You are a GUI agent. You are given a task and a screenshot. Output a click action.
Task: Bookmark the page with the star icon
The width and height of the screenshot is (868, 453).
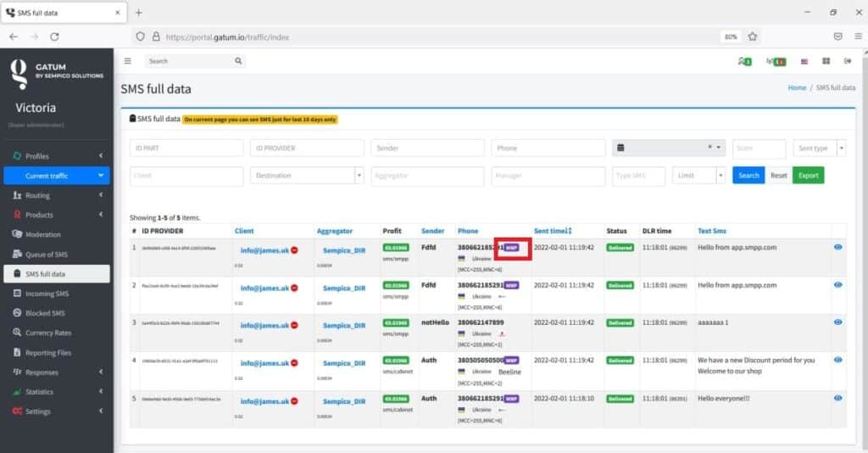[x=753, y=36]
